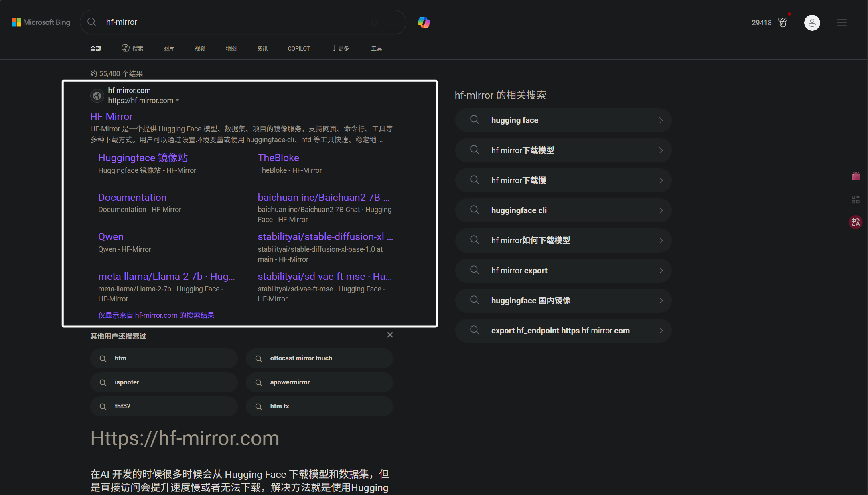Click the gift box sidebar icon
This screenshot has width=868, height=495.
point(856,176)
